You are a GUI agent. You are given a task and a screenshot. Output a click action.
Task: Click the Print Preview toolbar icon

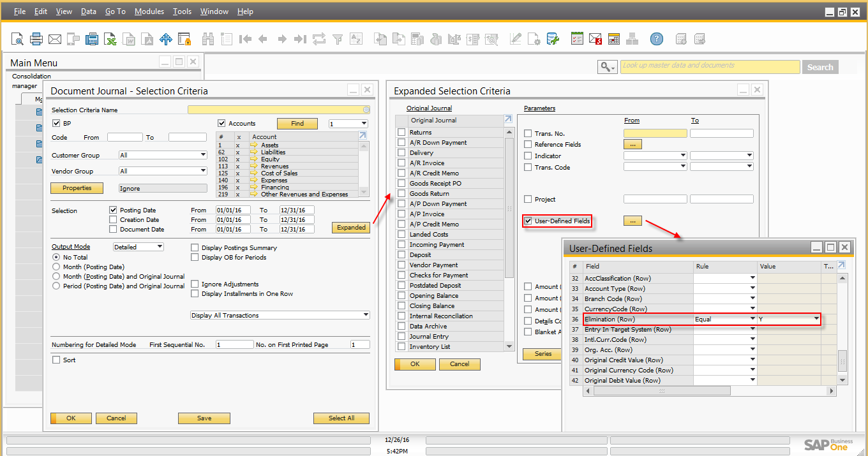click(17, 40)
